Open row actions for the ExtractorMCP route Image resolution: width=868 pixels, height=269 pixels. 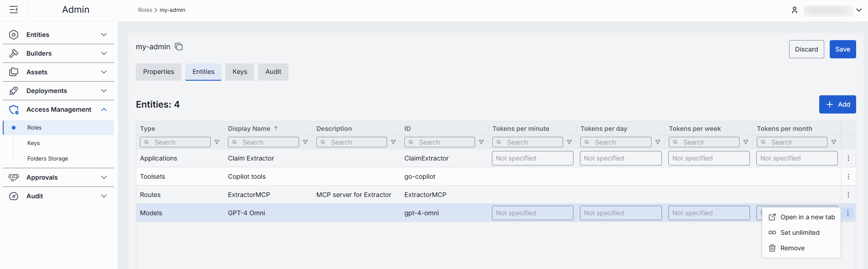[x=848, y=195]
